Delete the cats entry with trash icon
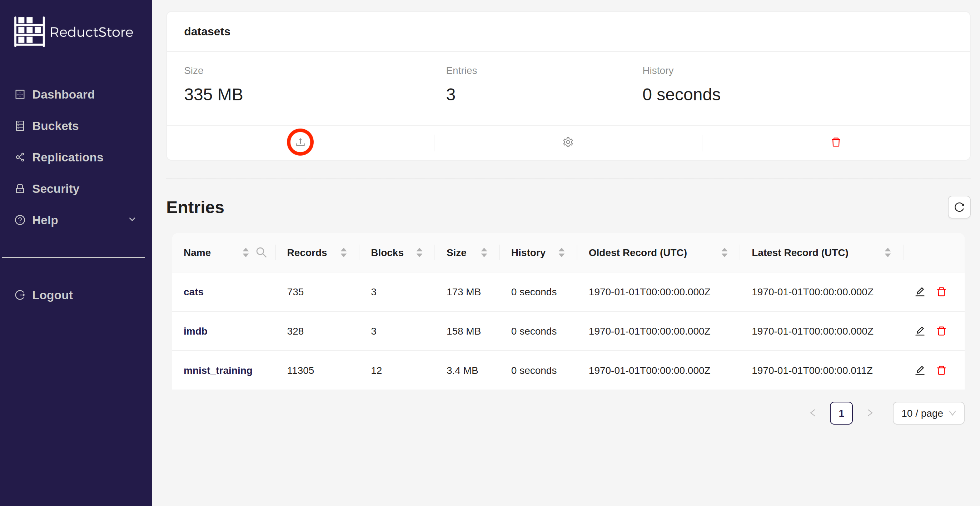This screenshot has height=506, width=980. [941, 292]
